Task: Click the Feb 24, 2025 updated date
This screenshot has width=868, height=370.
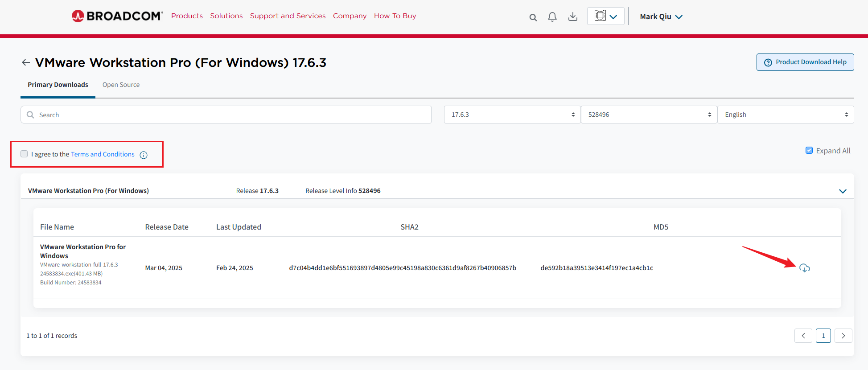Action: [x=234, y=268]
